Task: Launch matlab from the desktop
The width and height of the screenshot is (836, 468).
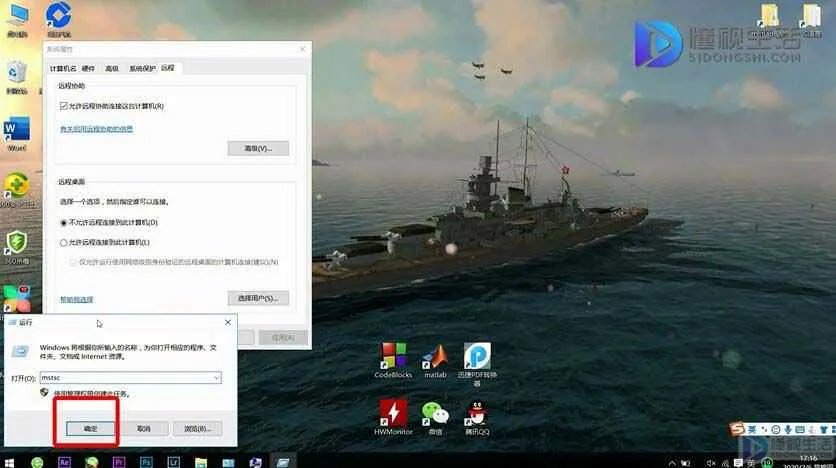Action: pos(434,356)
